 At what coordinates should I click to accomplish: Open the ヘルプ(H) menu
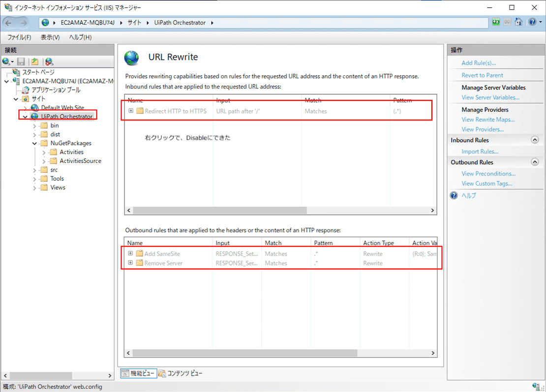click(x=81, y=37)
